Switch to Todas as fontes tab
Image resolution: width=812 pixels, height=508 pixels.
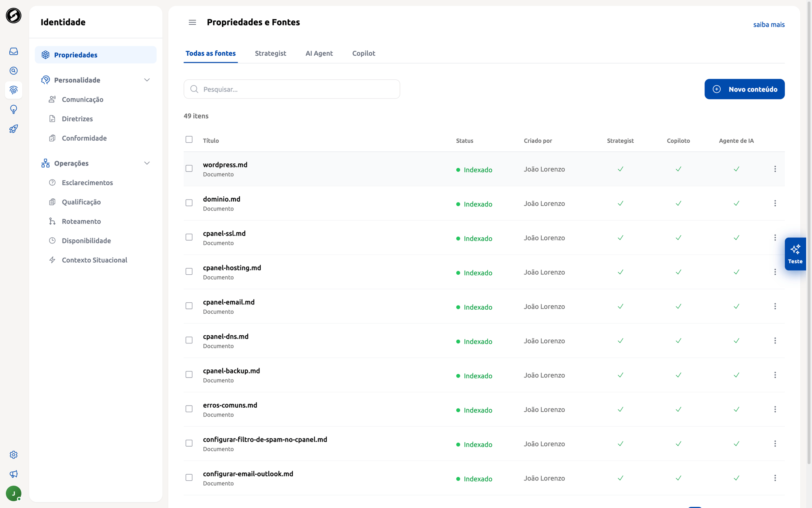(x=211, y=53)
